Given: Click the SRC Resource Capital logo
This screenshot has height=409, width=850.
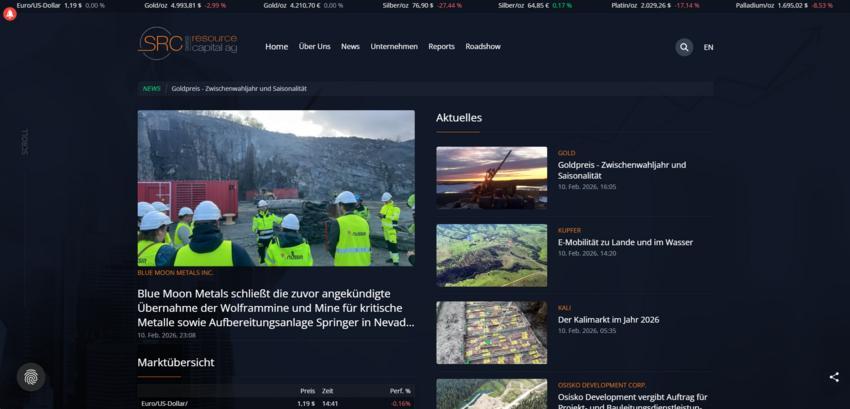Looking at the screenshot, I should pos(188,44).
